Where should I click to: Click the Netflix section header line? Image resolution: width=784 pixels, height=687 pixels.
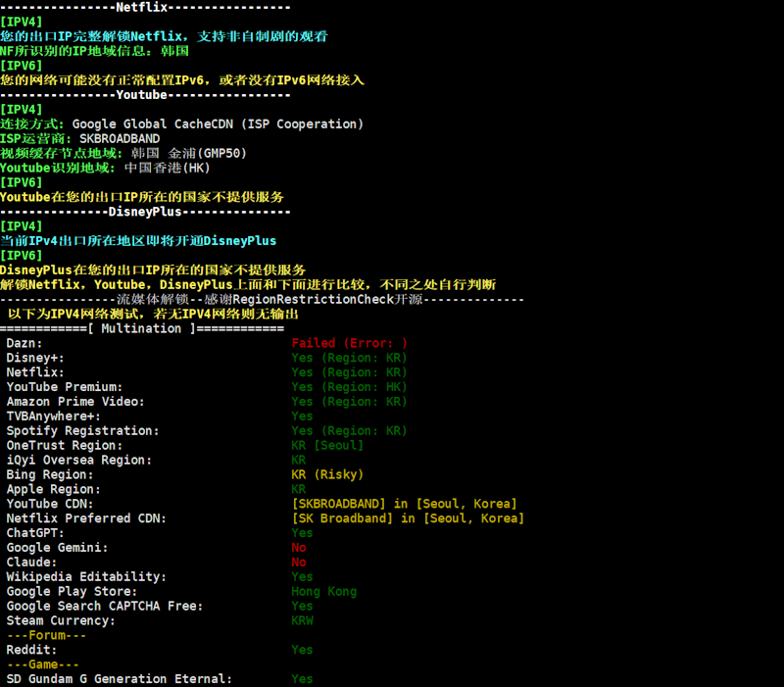click(x=145, y=8)
